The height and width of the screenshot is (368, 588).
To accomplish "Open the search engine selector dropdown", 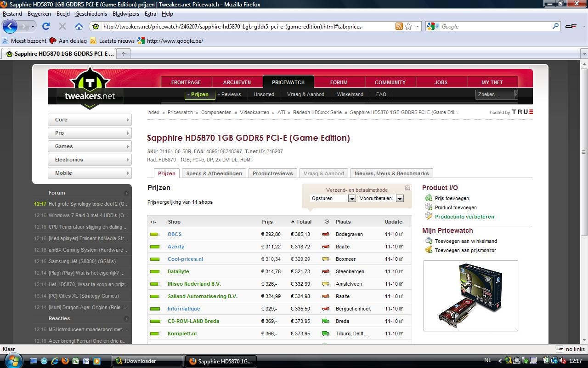I will click(x=433, y=26).
